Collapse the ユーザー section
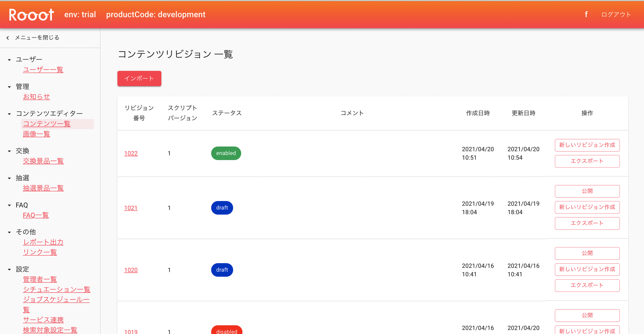The height and width of the screenshot is (334, 644). point(9,60)
